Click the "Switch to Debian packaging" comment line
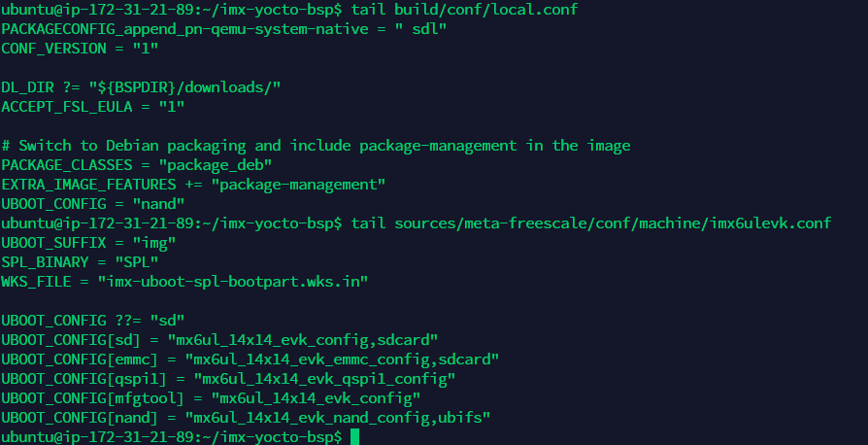The width and height of the screenshot is (868, 445). [316, 145]
